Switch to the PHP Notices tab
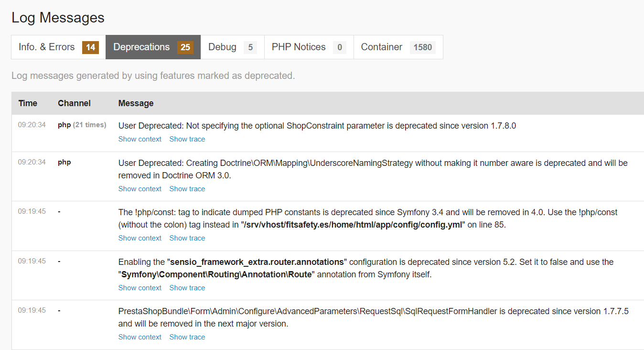 309,47
